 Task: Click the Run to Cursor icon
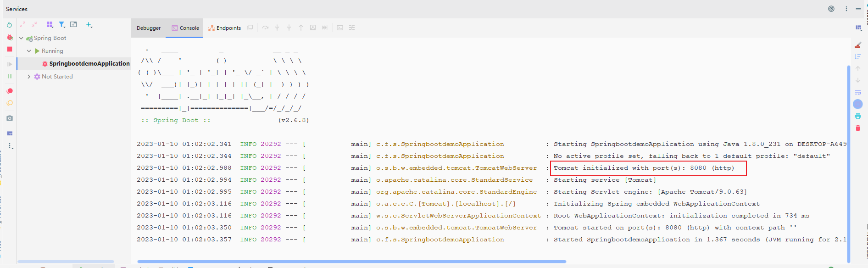click(x=325, y=28)
